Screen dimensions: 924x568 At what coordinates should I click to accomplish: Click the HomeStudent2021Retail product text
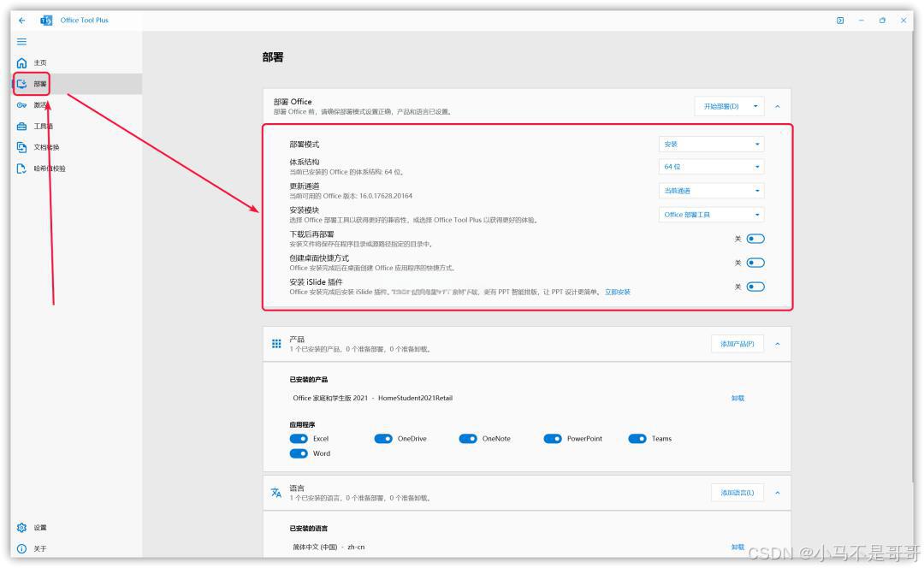pos(416,399)
